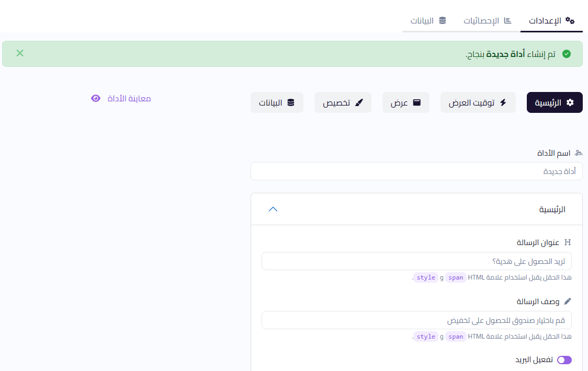Open the توقيت العرض section
This screenshot has height=371, width=588.
[x=478, y=102]
